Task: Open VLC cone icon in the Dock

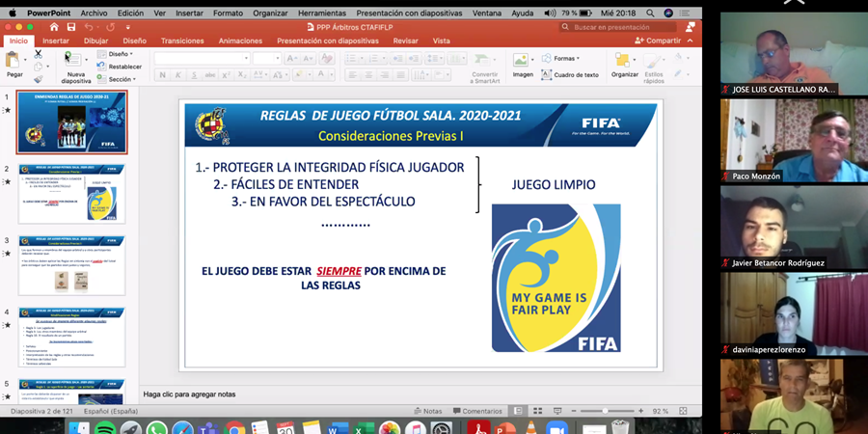Action: 530,428
